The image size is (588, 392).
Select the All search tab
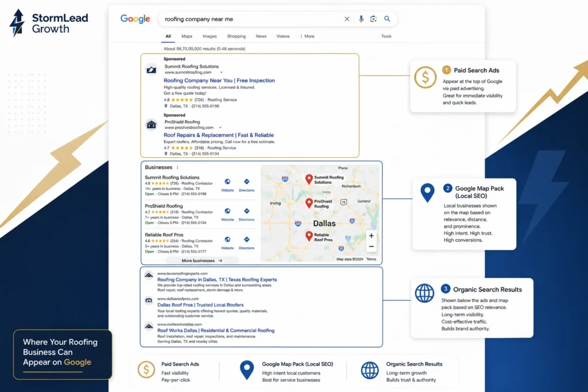pyautogui.click(x=168, y=36)
